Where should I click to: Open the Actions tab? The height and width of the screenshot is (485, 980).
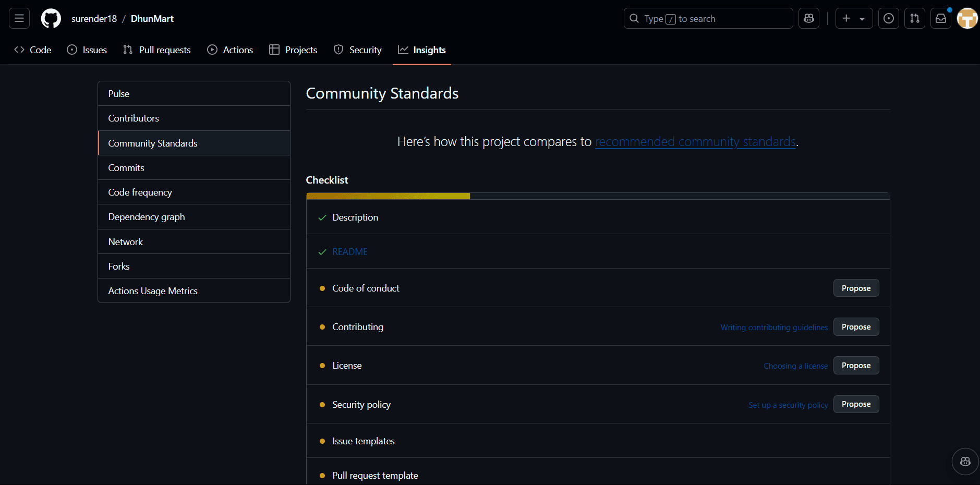[230, 50]
